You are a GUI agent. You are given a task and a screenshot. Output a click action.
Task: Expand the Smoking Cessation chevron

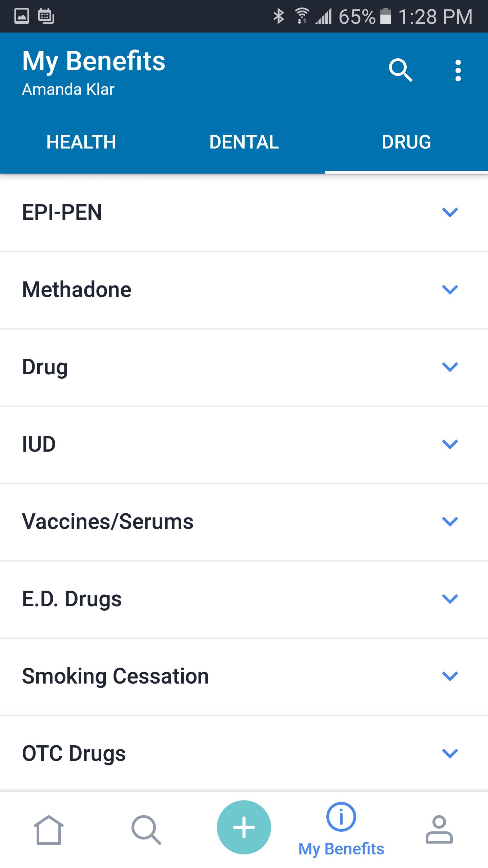[450, 676]
